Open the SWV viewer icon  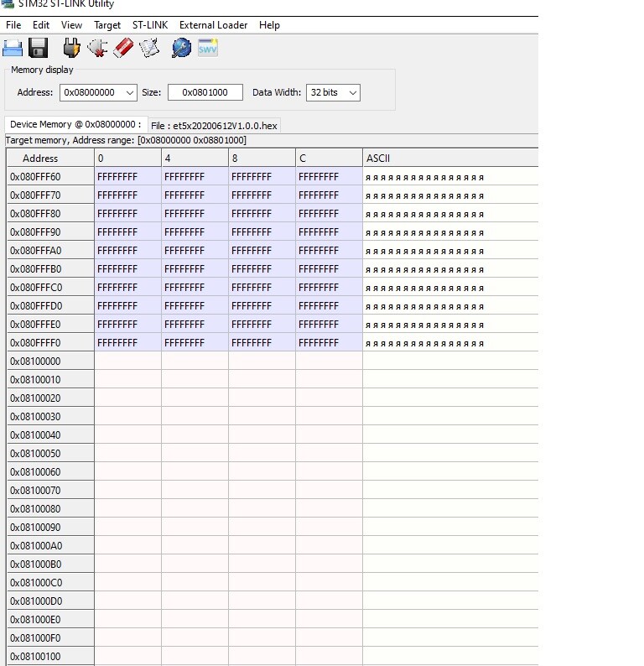pos(208,48)
